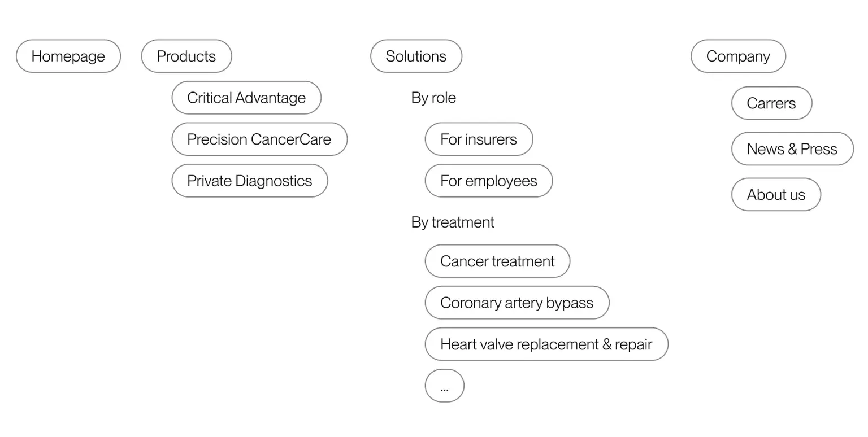The image size is (868, 437).
Task: Open the Cancer treatment page
Action: point(497,261)
